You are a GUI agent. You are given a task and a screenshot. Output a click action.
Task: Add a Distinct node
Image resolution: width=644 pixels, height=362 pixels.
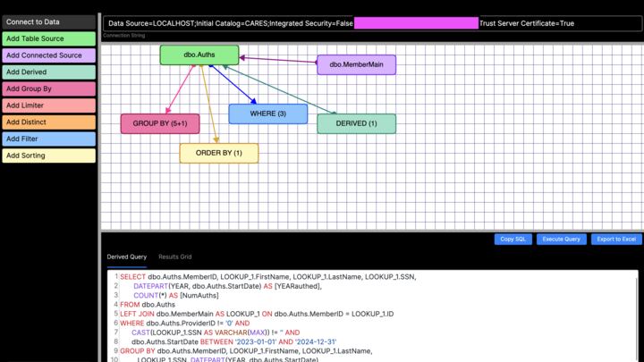click(x=49, y=122)
